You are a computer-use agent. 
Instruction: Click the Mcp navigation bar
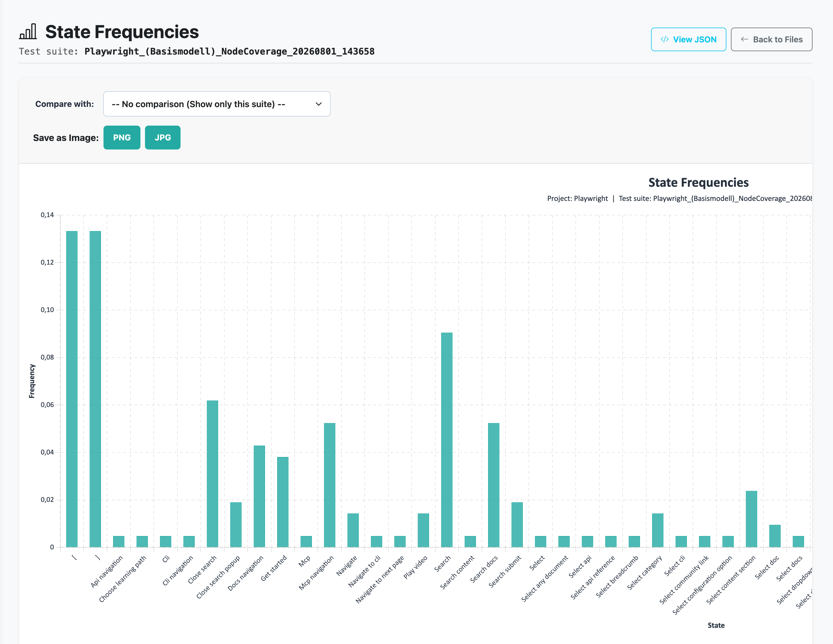pos(330,485)
